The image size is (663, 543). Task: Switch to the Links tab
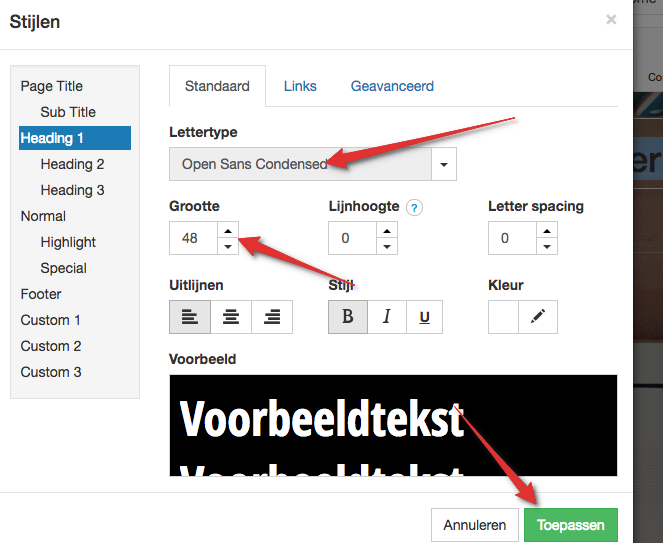[300, 86]
